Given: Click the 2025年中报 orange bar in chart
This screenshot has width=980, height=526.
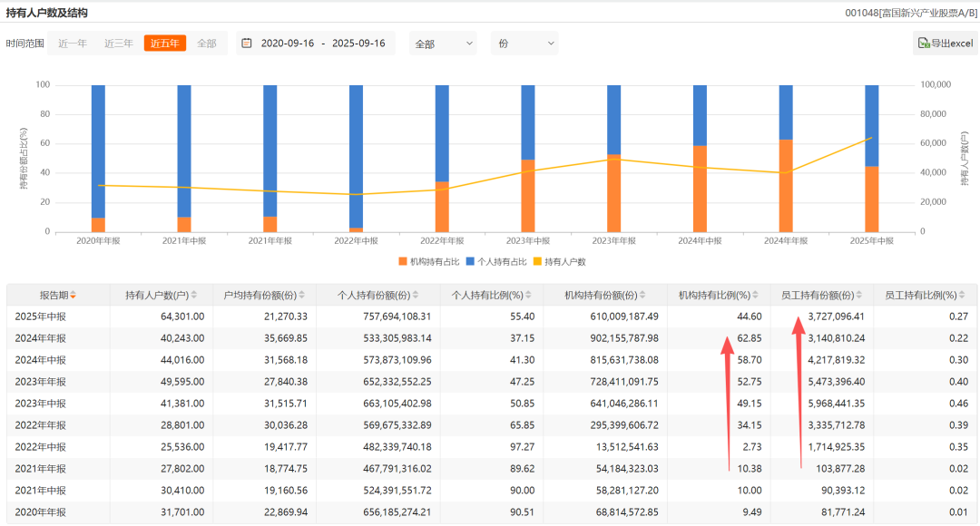Looking at the screenshot, I should pos(871,199).
